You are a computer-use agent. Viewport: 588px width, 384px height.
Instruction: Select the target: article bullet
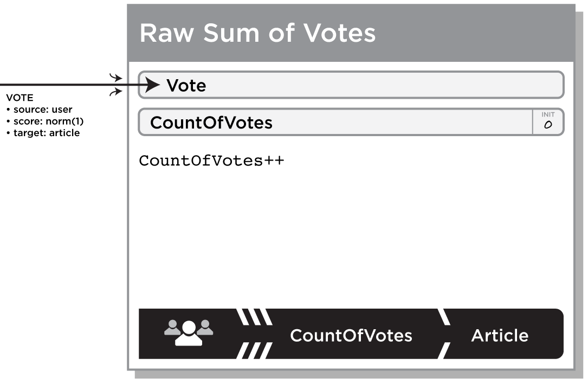tap(43, 133)
